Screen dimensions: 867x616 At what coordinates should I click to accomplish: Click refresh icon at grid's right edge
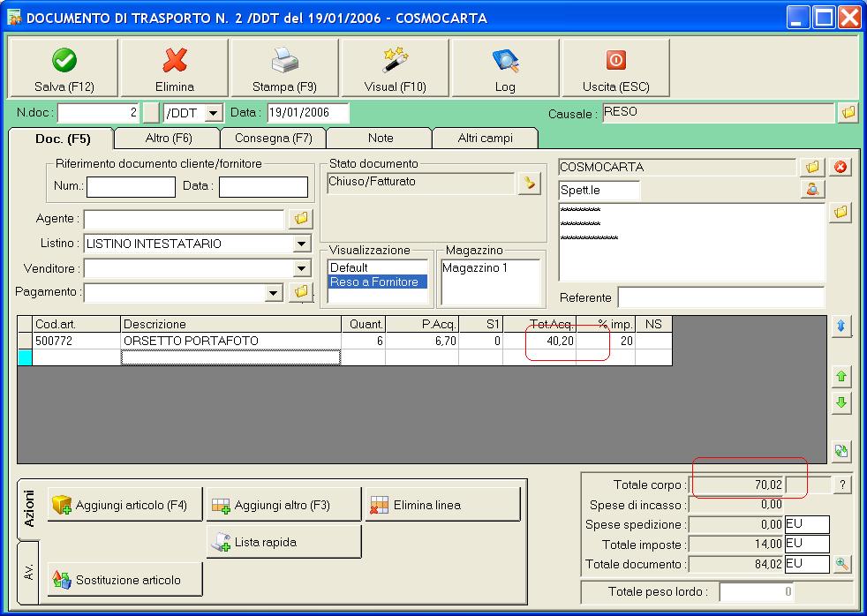[841, 451]
